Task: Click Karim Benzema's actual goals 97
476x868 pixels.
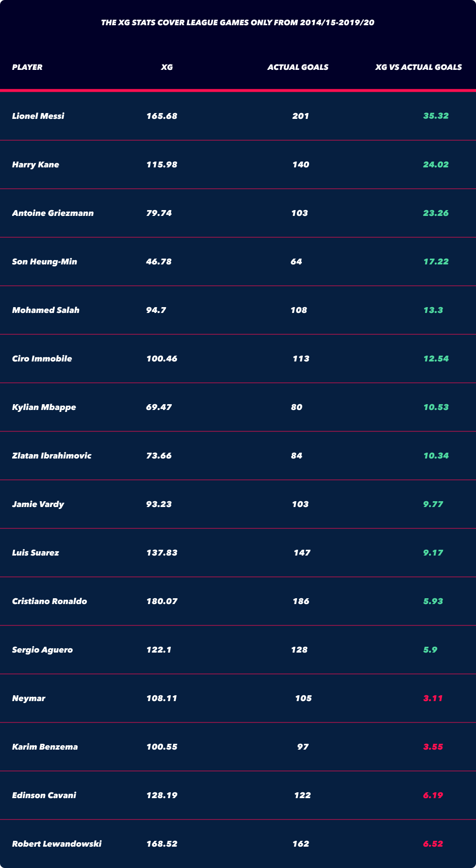Action: point(303,747)
